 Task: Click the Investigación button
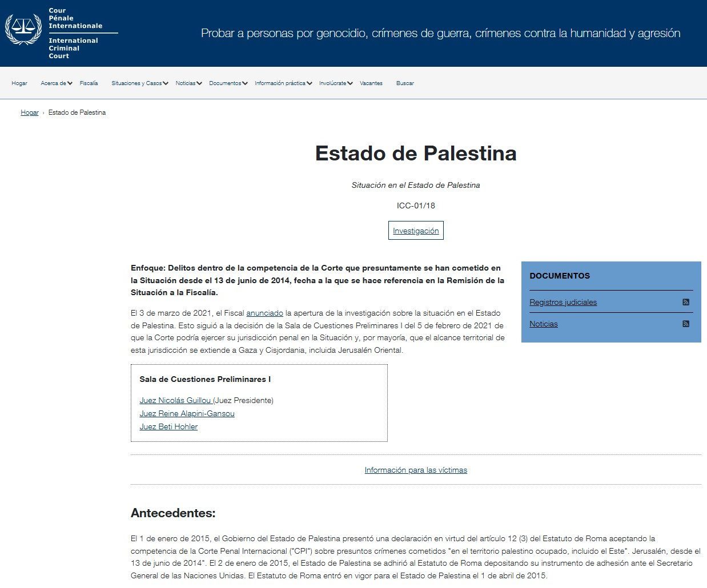point(416,231)
